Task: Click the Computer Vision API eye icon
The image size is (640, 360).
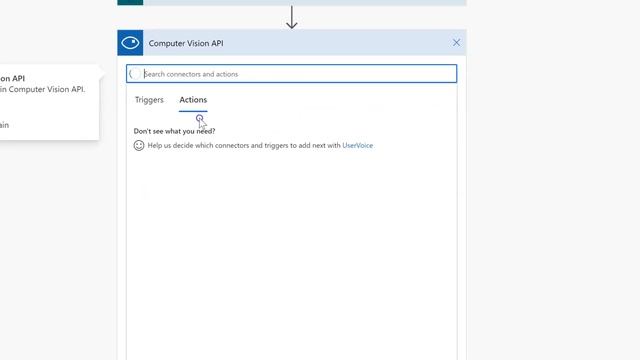Action: (x=130, y=43)
